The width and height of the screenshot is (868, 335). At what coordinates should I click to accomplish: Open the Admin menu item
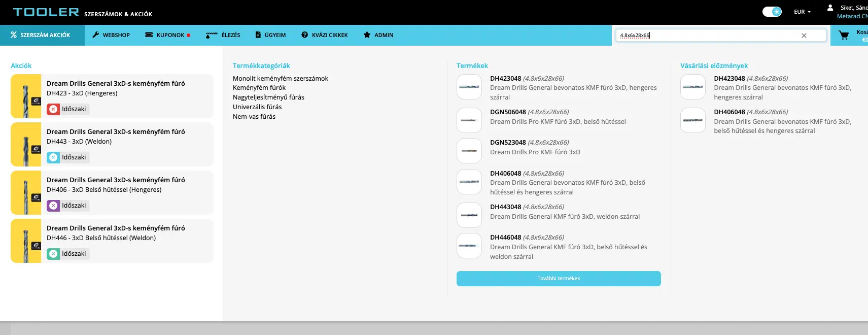(x=378, y=35)
